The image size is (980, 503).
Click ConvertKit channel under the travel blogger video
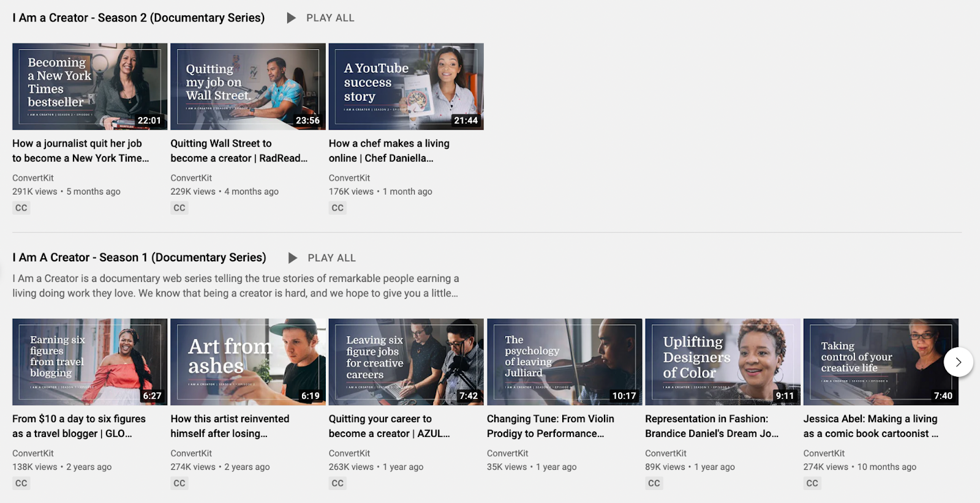(x=33, y=453)
